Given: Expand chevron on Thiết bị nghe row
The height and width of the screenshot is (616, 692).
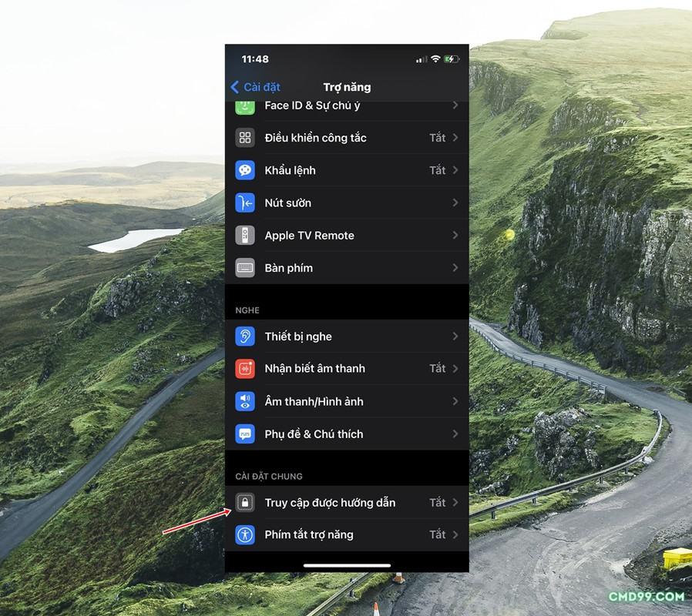Looking at the screenshot, I should coord(455,336).
